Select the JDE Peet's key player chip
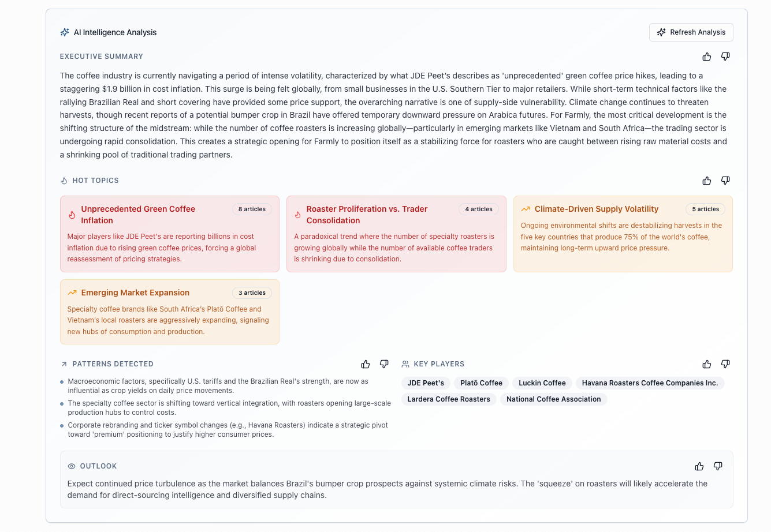 tap(426, 383)
